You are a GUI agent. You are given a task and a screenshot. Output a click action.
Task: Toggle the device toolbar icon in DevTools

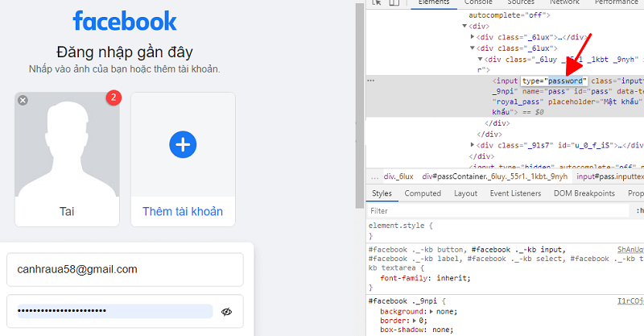pyautogui.click(x=394, y=2)
